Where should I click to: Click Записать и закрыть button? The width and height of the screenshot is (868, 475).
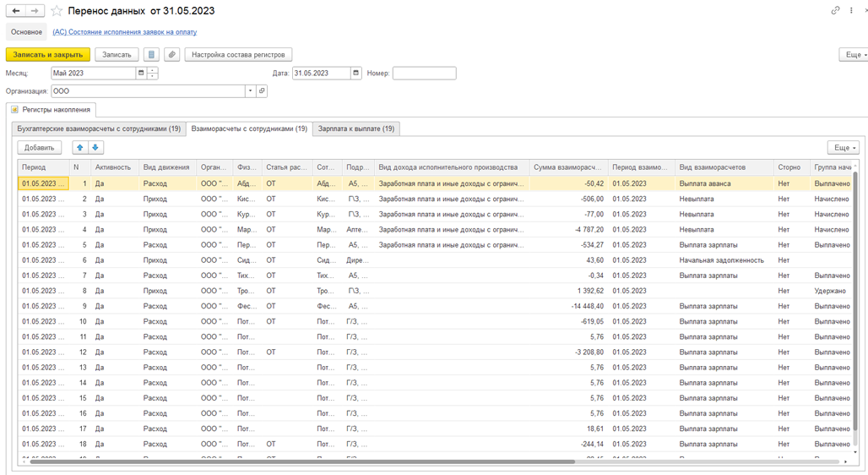coord(48,54)
